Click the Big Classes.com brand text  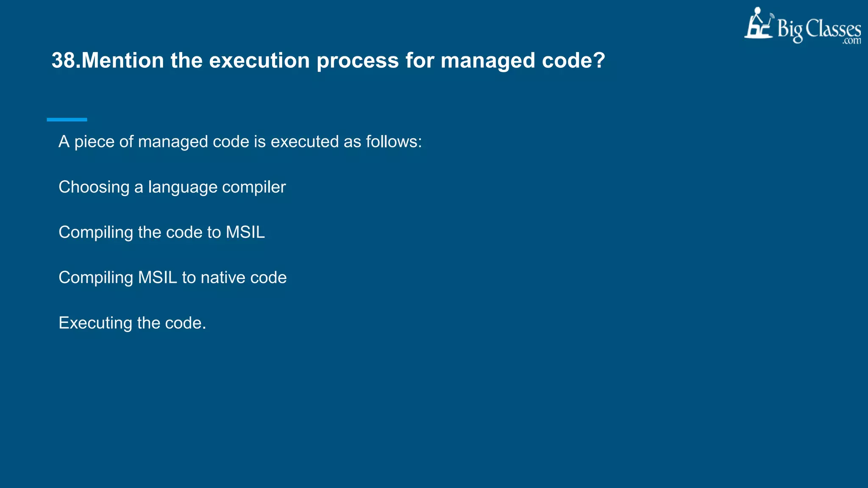[819, 30]
